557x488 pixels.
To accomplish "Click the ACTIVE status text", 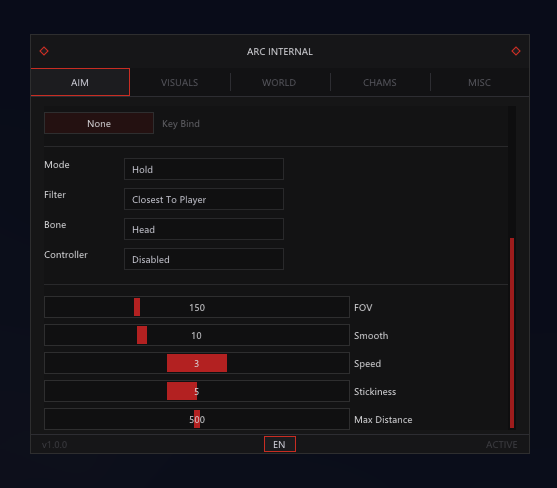I will [502, 445].
